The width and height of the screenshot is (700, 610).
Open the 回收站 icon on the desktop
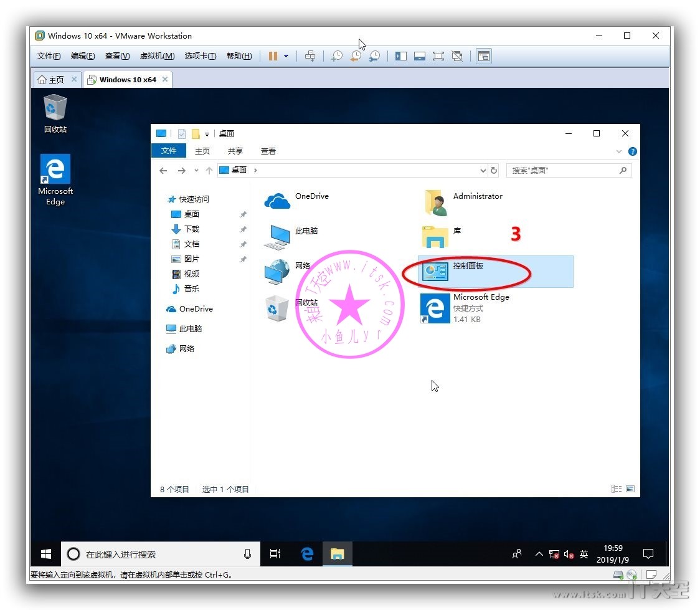tap(55, 113)
